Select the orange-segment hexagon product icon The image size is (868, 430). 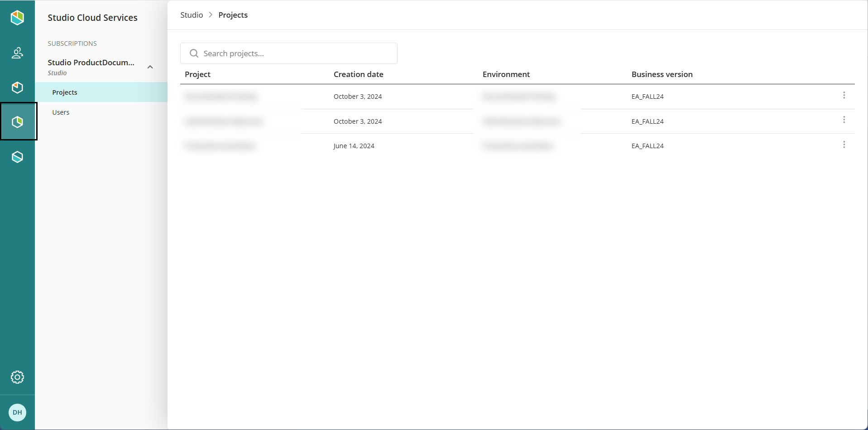pos(17,87)
